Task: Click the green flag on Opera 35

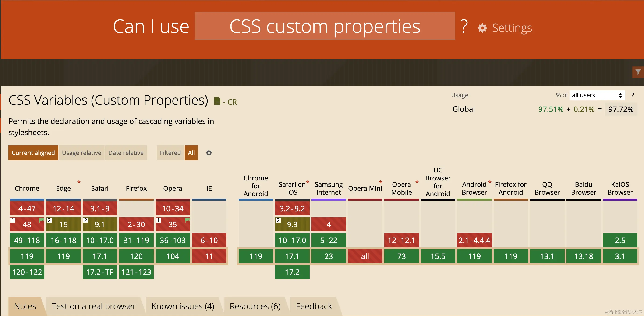Action: (187, 220)
